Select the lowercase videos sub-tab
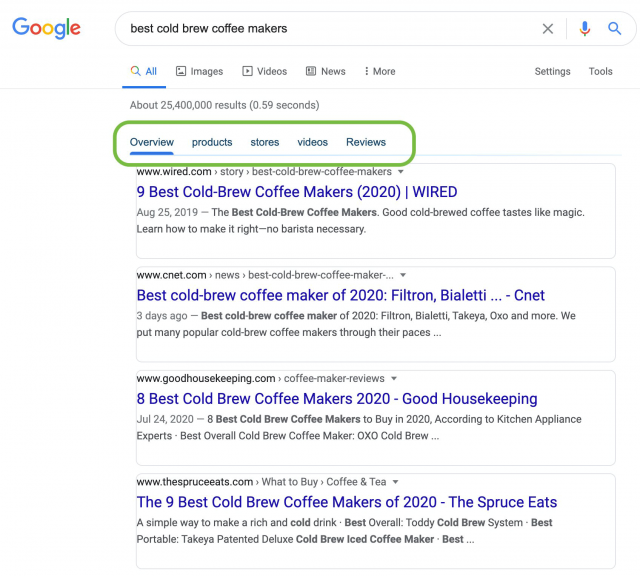 pyautogui.click(x=312, y=142)
